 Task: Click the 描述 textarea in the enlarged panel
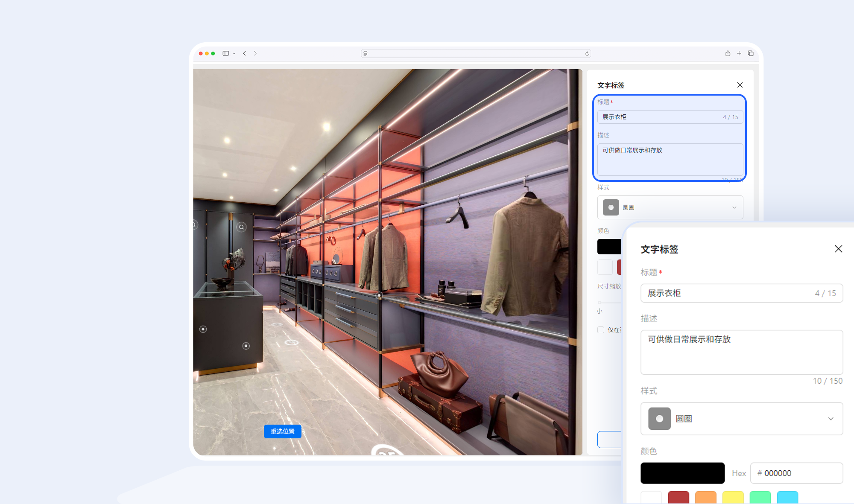click(x=742, y=353)
